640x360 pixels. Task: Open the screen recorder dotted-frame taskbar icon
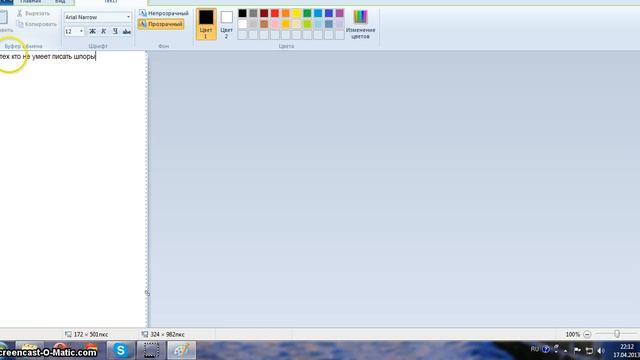click(x=151, y=351)
